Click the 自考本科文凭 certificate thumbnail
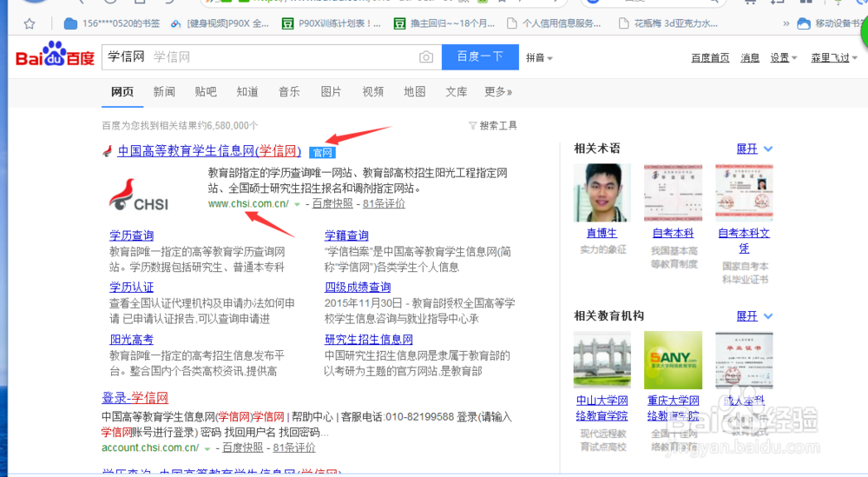 (x=744, y=193)
